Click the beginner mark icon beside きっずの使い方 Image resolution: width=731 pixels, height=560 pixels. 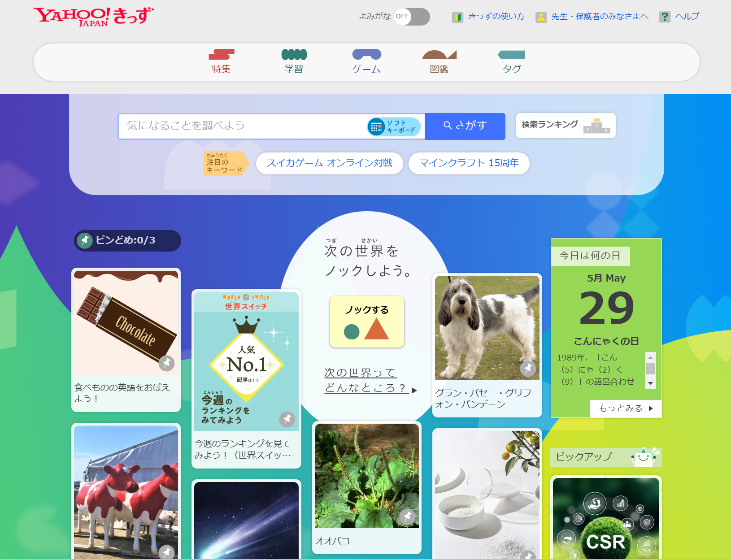click(457, 17)
